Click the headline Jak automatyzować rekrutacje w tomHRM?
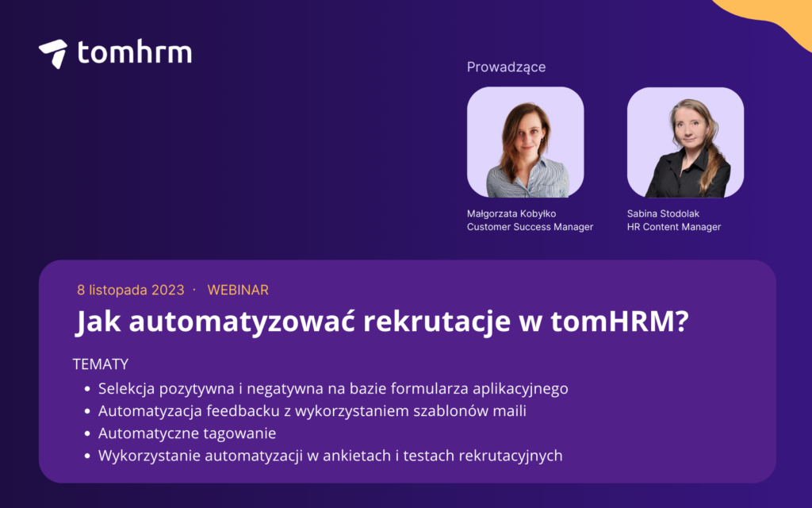The height and width of the screenshot is (508, 812). click(381, 322)
